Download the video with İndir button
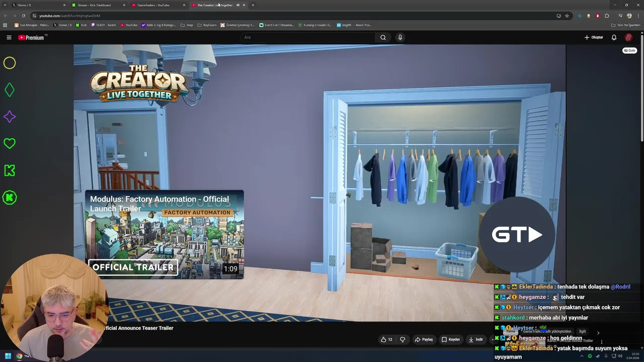This screenshot has height=362, width=644. tap(476, 339)
